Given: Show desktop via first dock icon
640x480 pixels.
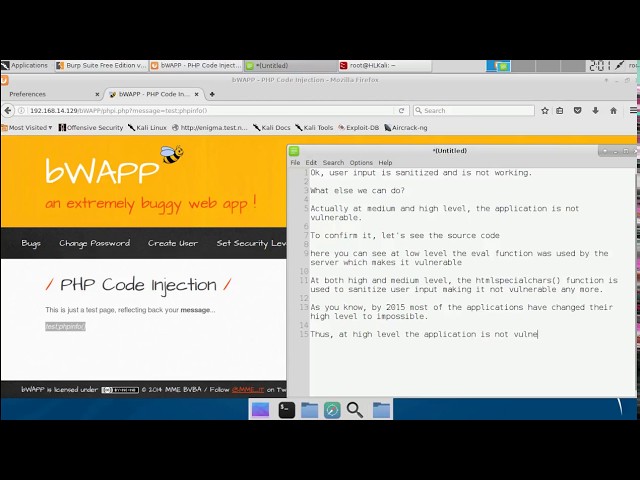Looking at the screenshot, I should click(260, 409).
